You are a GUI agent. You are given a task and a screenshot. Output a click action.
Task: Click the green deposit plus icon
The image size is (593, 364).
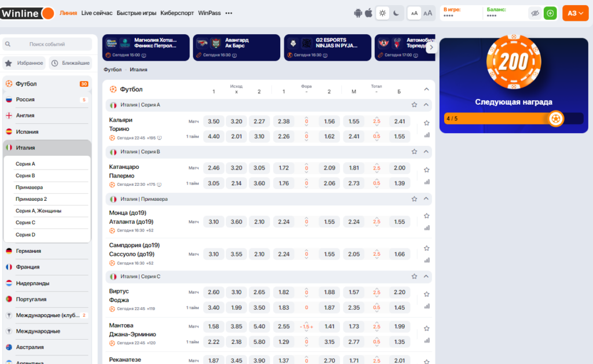click(x=550, y=13)
